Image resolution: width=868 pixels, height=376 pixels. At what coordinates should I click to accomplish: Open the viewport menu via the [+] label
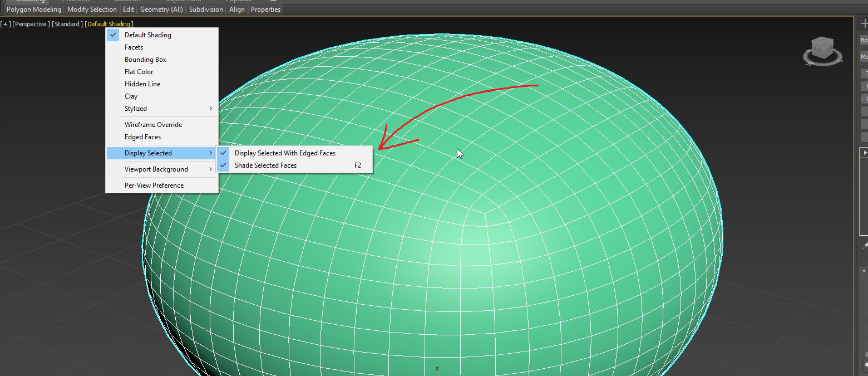point(4,23)
